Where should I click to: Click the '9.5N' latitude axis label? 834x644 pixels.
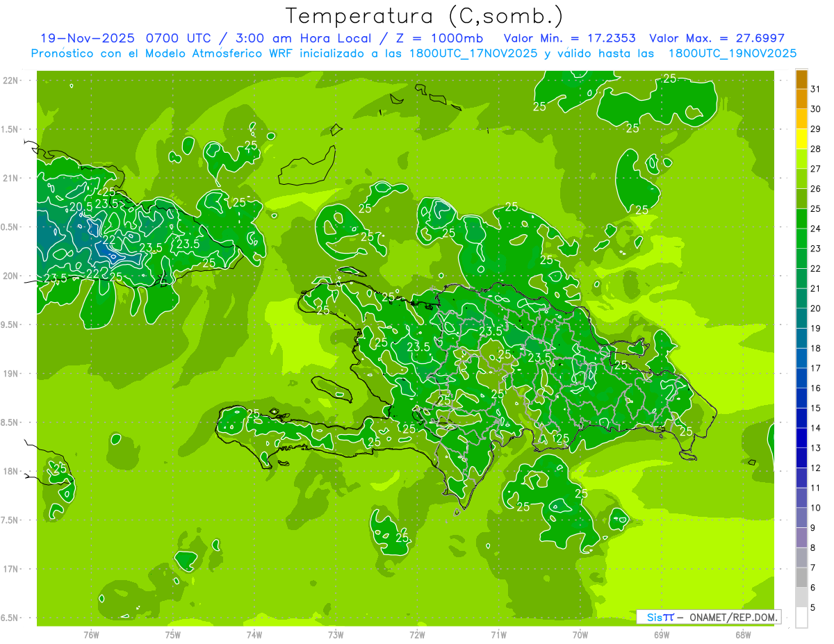point(10,325)
